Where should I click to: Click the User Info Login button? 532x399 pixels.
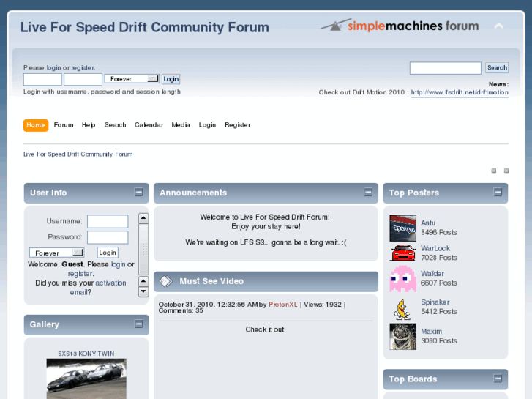coord(108,253)
